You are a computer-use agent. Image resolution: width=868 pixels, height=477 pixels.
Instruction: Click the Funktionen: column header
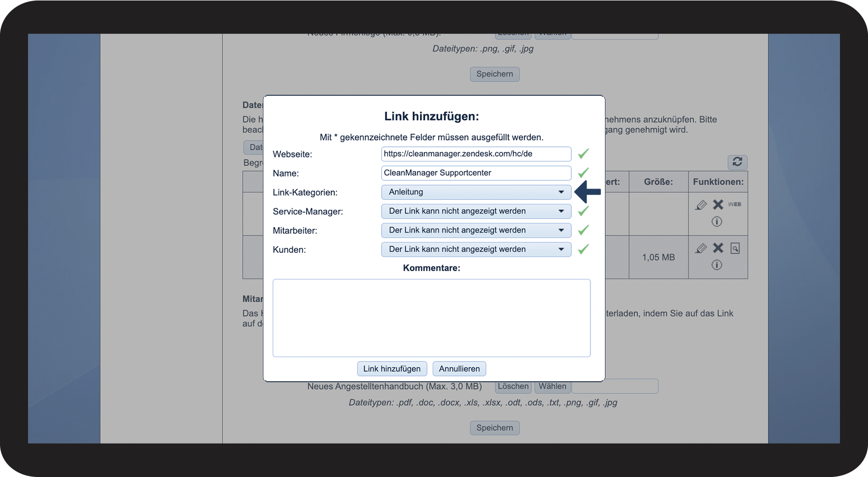(x=718, y=182)
